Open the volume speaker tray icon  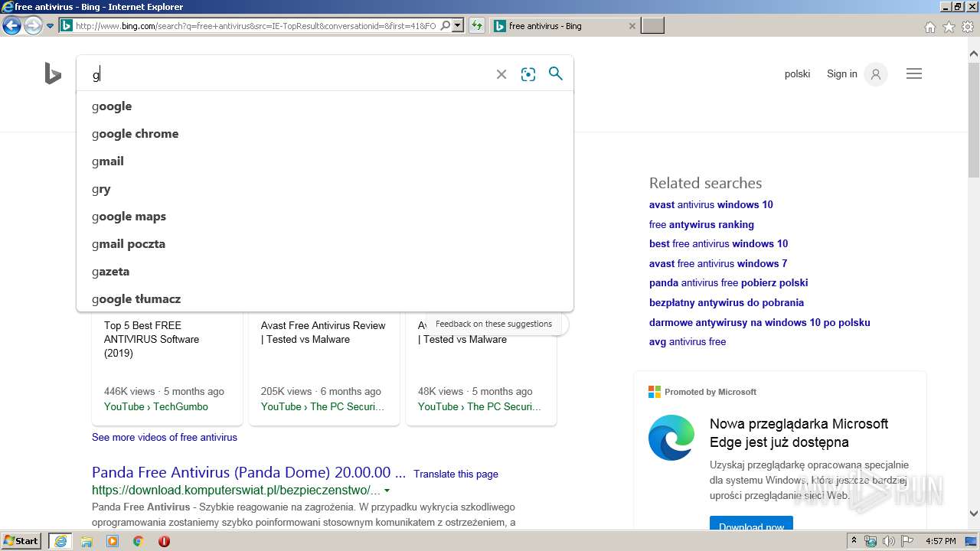[x=889, y=541]
